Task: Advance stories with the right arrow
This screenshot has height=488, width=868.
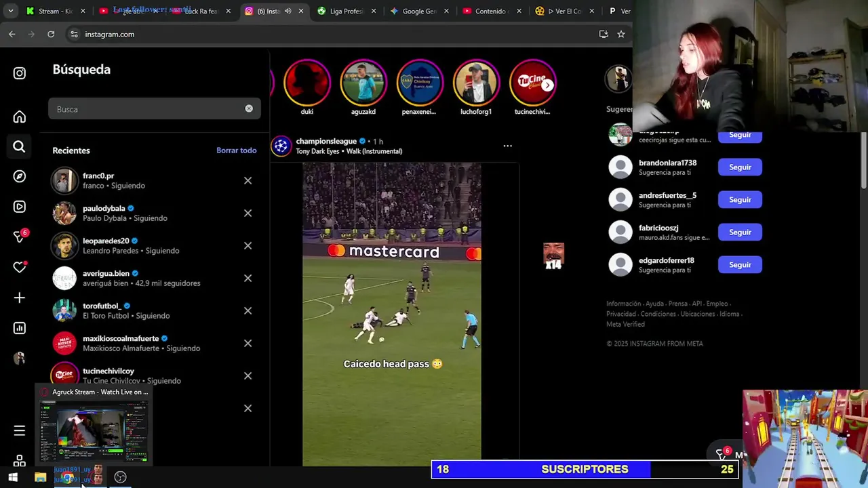Action: click(x=547, y=85)
